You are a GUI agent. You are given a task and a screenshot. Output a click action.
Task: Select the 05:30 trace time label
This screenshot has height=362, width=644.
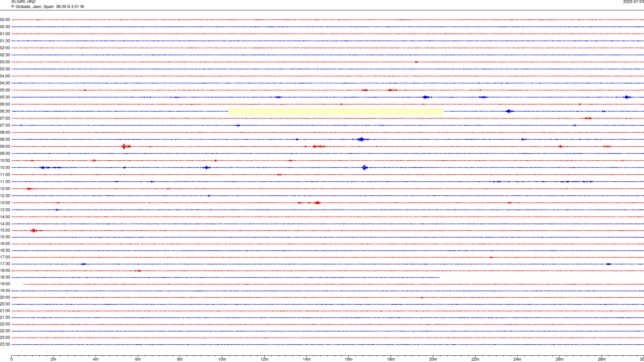coord(5,97)
